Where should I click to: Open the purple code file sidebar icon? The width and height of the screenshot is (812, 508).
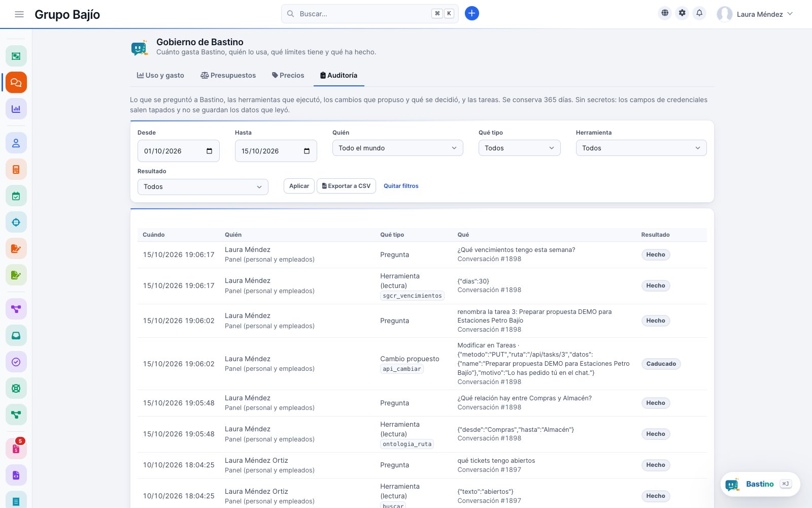coord(16,475)
